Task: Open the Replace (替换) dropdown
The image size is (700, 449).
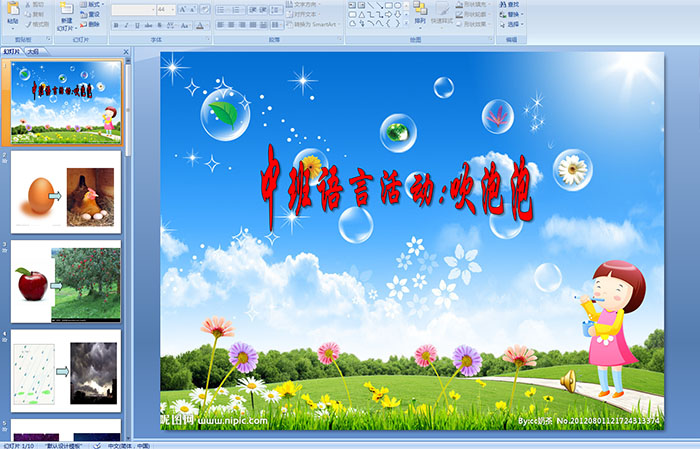Action: (x=512, y=14)
